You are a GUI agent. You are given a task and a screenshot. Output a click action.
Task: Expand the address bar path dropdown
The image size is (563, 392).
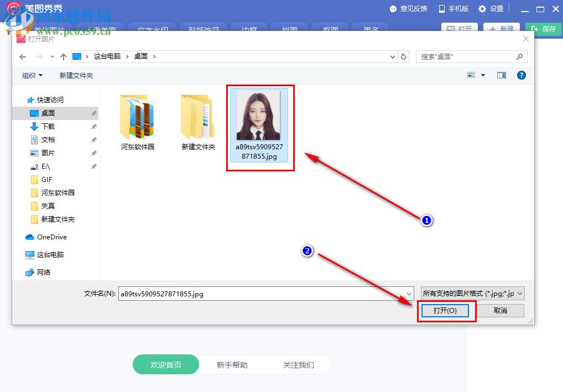[x=393, y=56]
